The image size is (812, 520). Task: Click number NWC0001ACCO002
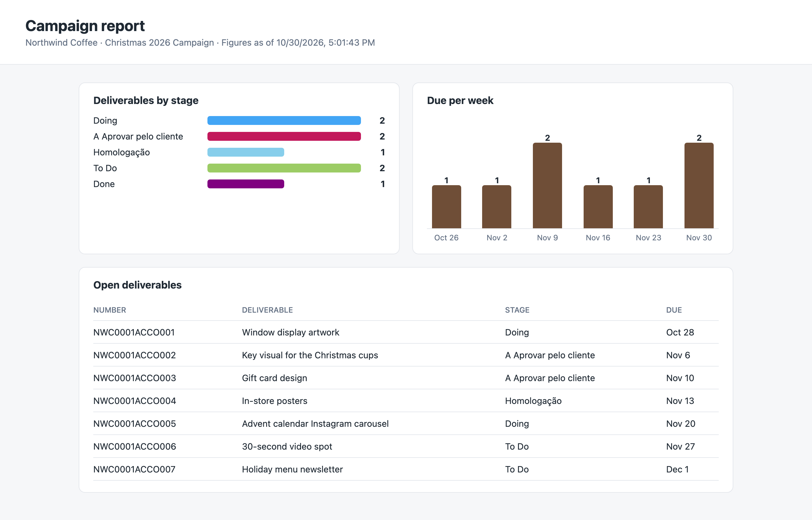[x=134, y=355]
